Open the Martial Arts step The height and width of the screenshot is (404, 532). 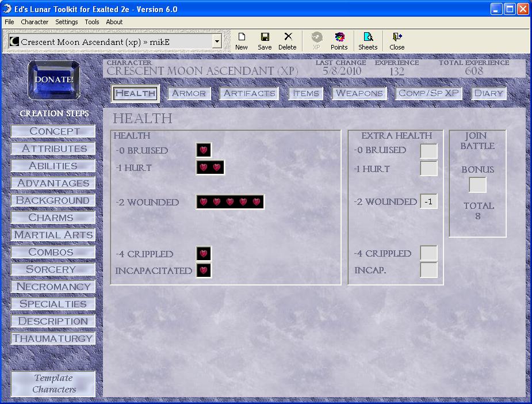pyautogui.click(x=53, y=235)
